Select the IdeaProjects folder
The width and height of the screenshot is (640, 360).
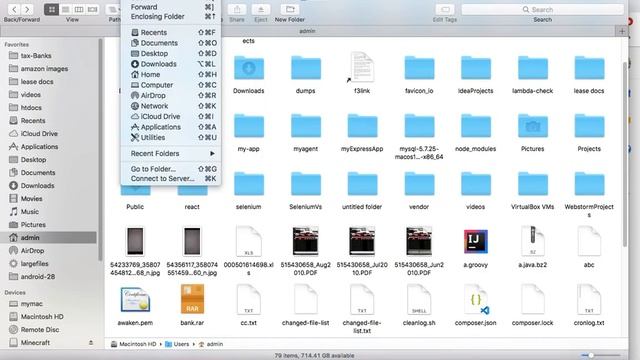pos(476,68)
